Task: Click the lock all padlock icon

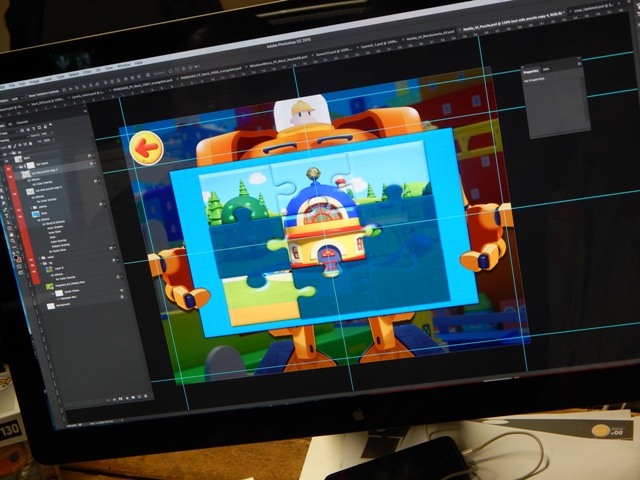Action: point(30,143)
